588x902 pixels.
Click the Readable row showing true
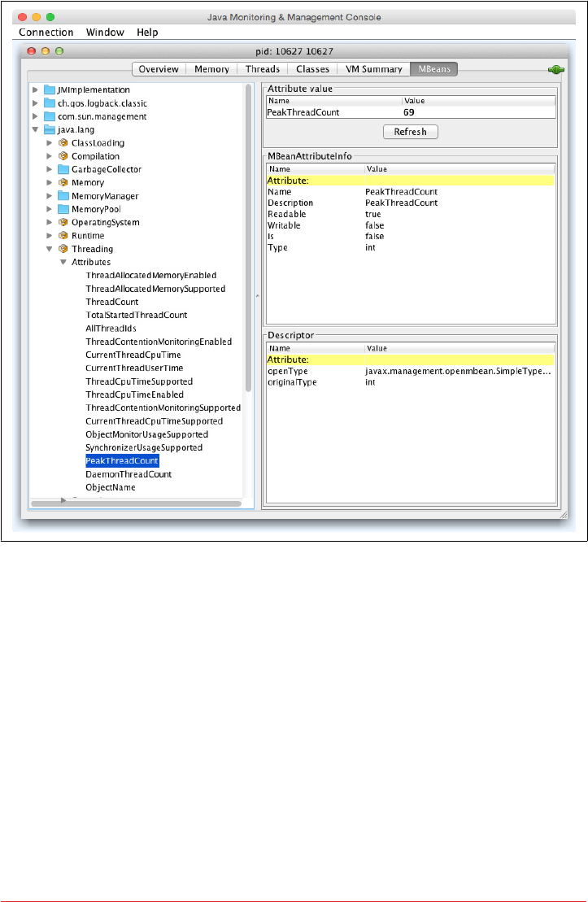(x=411, y=214)
